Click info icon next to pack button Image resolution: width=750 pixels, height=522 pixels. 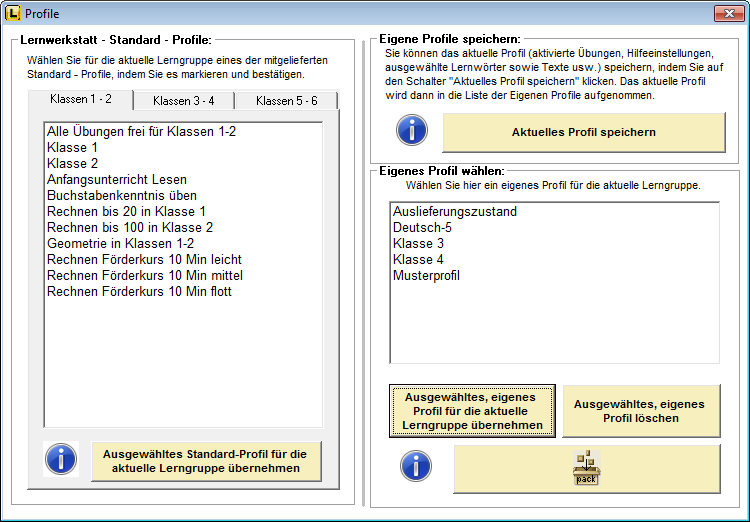click(416, 465)
